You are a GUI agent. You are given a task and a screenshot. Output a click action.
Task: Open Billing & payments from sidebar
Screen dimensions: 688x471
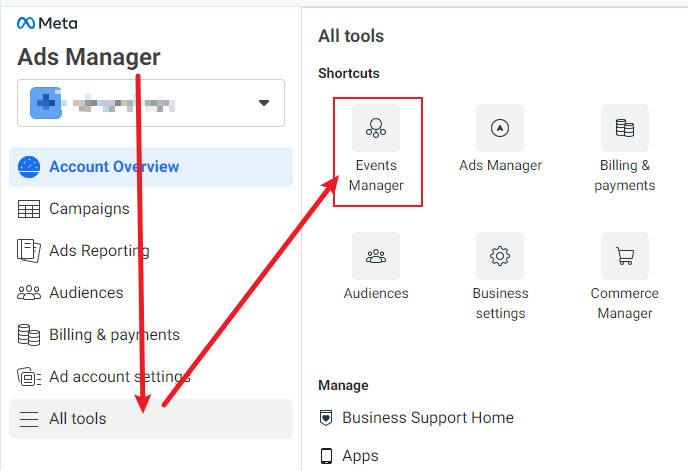click(x=114, y=335)
